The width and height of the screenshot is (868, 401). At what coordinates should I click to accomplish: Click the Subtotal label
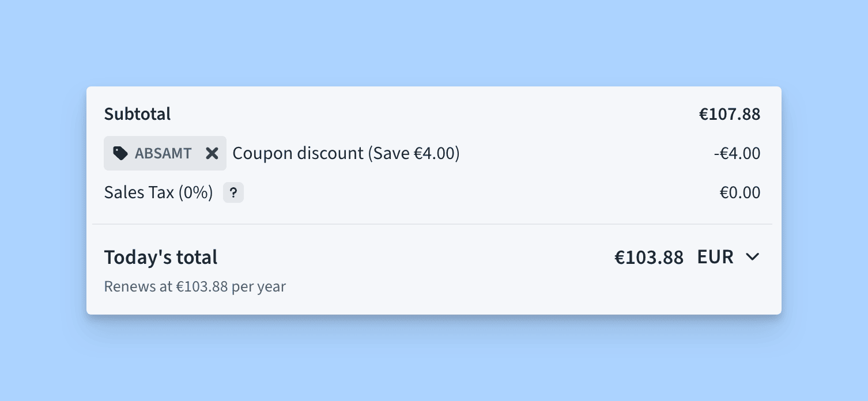point(137,114)
